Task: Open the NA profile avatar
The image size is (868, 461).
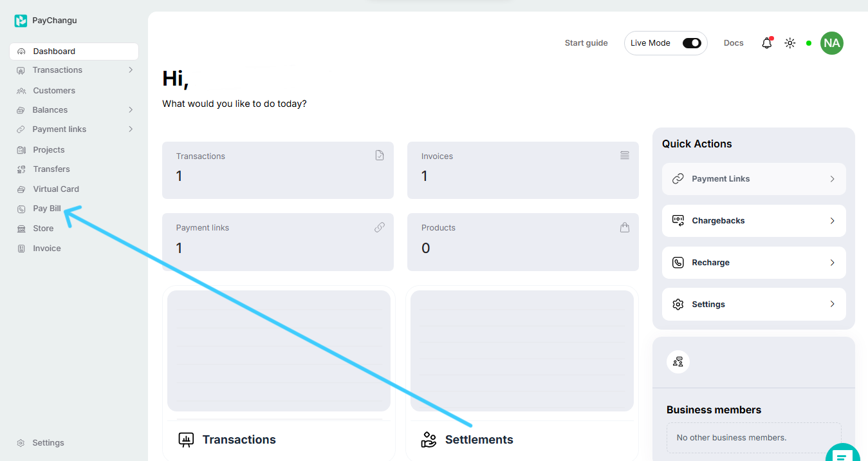Action: 831,43
